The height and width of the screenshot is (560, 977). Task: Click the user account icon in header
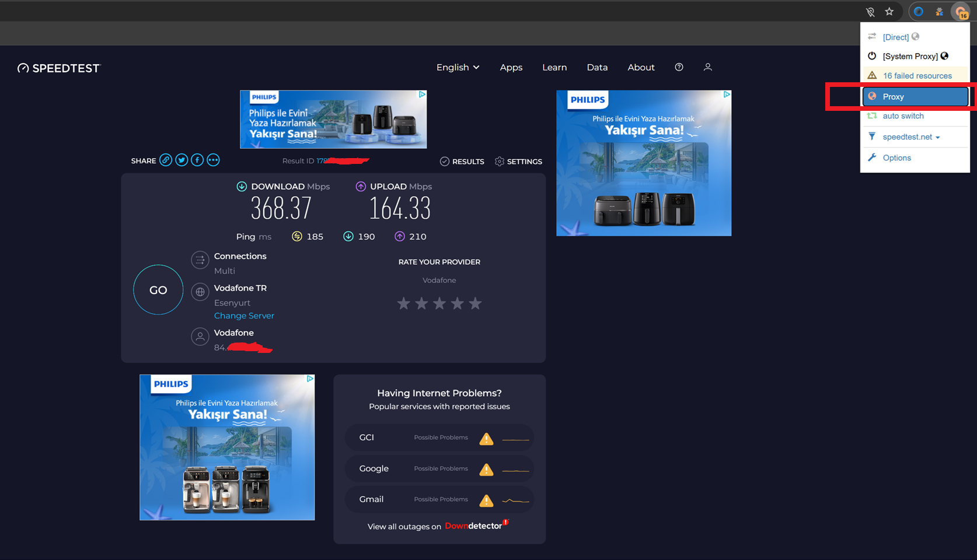(x=707, y=67)
